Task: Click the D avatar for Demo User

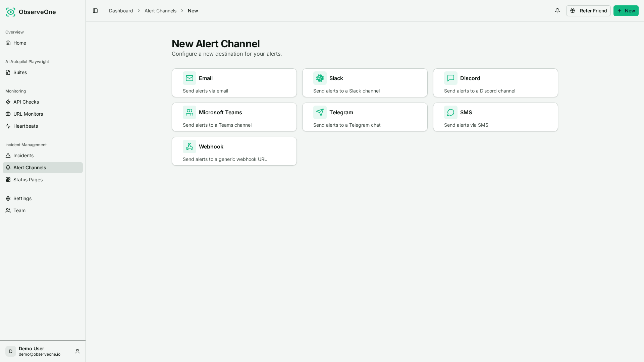Action: pos(11,351)
